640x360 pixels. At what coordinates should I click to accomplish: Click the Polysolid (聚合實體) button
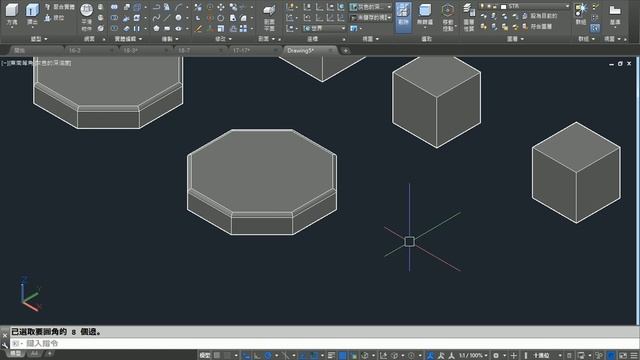[x=60, y=7]
